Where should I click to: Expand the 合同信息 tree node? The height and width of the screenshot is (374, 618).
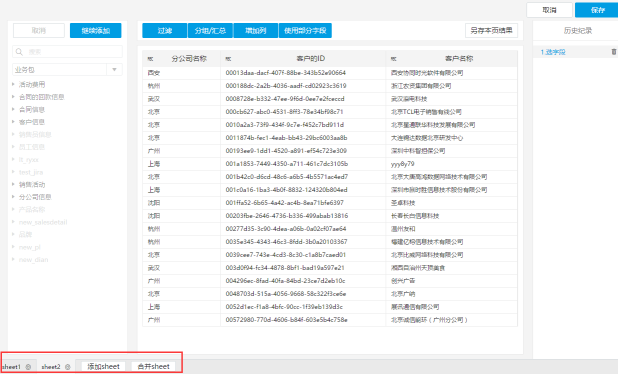13,109
